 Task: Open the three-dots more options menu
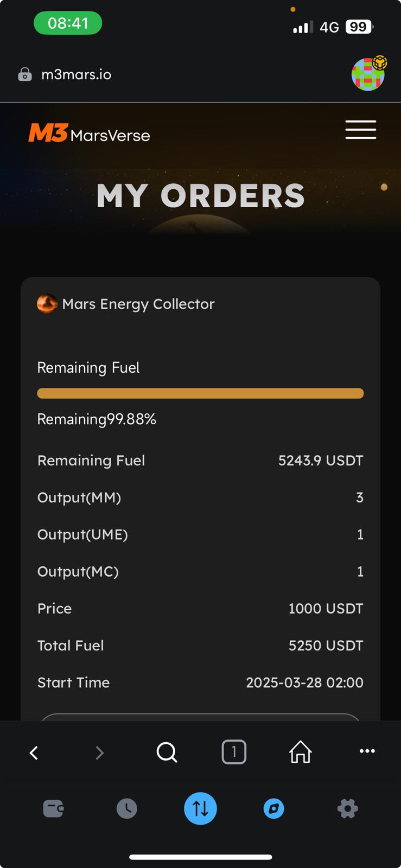(367, 751)
